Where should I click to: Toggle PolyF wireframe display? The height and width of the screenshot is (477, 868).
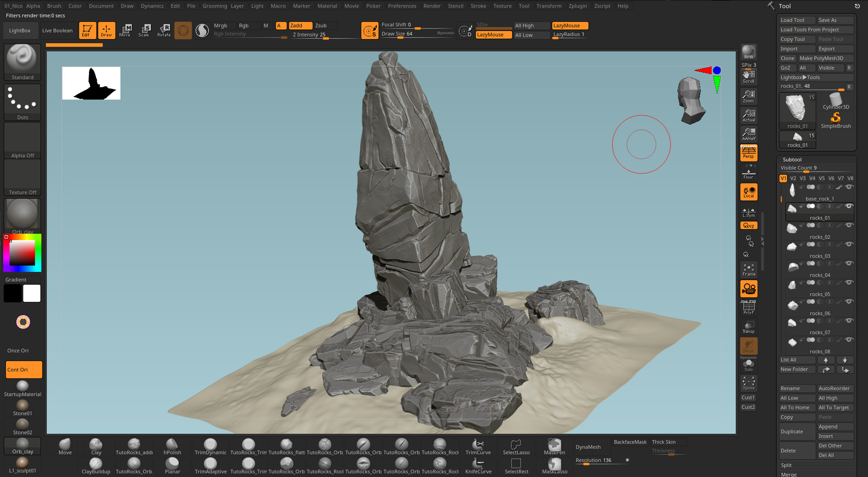(749, 308)
